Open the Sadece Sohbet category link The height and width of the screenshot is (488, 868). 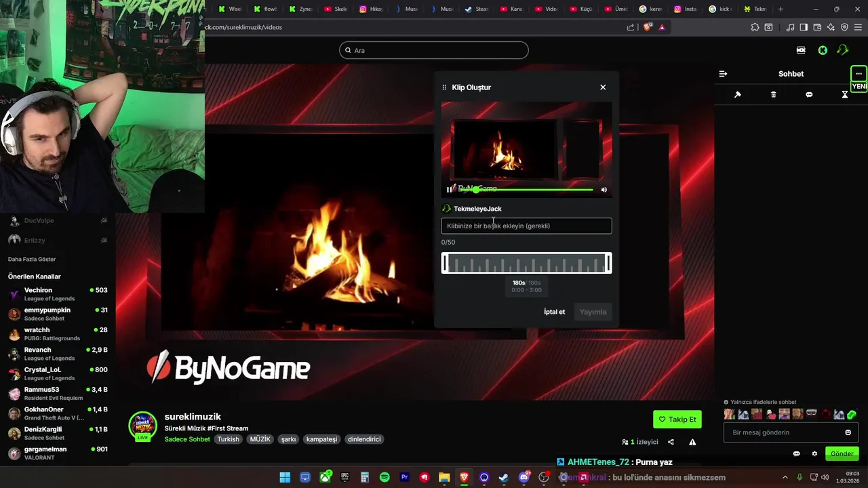(187, 439)
